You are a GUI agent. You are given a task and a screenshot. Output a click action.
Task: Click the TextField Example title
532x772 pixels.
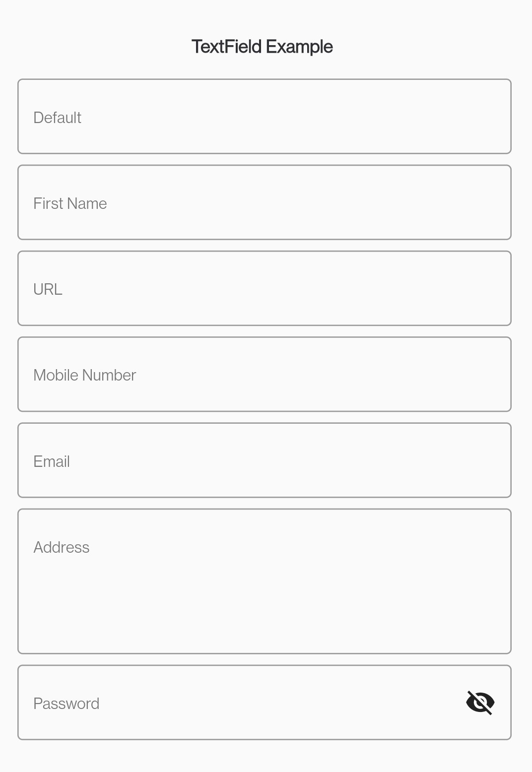(x=262, y=47)
